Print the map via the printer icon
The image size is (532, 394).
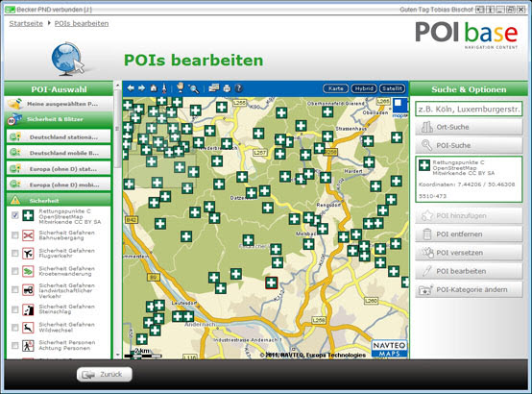click(227, 88)
